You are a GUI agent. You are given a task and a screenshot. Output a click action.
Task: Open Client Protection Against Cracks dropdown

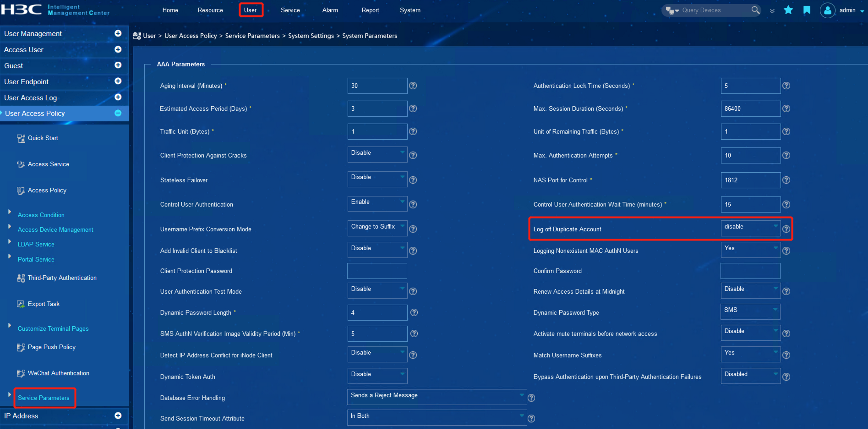point(377,155)
